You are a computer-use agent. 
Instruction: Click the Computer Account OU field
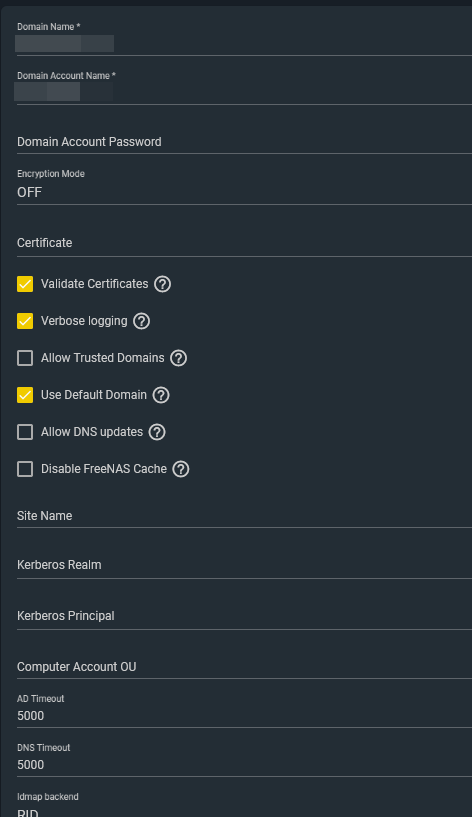tap(244, 667)
